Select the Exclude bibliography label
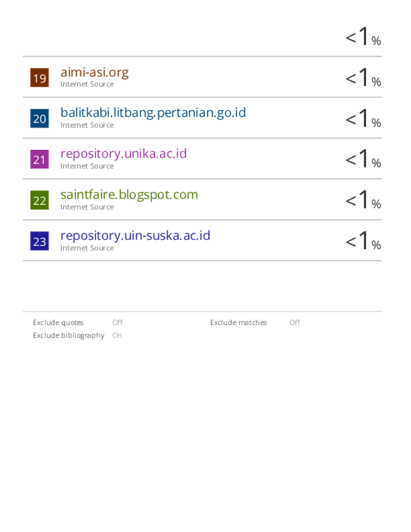 click(68, 335)
